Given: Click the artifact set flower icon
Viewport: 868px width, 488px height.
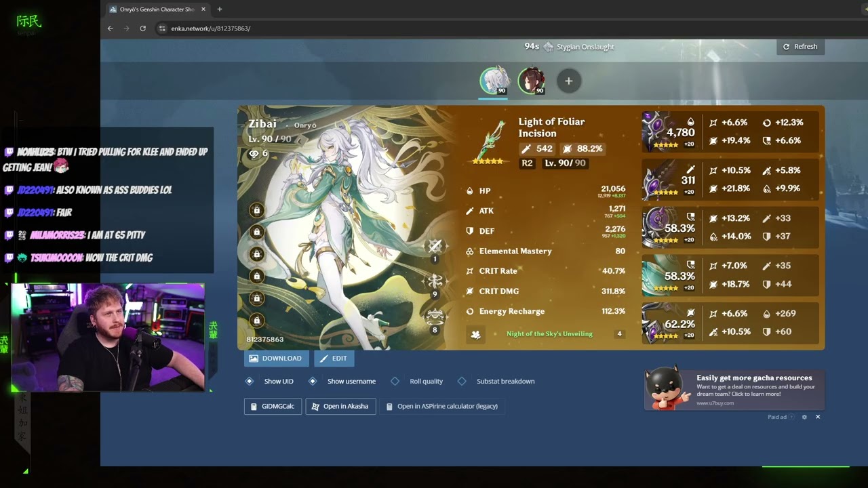Looking at the screenshot, I should [x=476, y=334].
